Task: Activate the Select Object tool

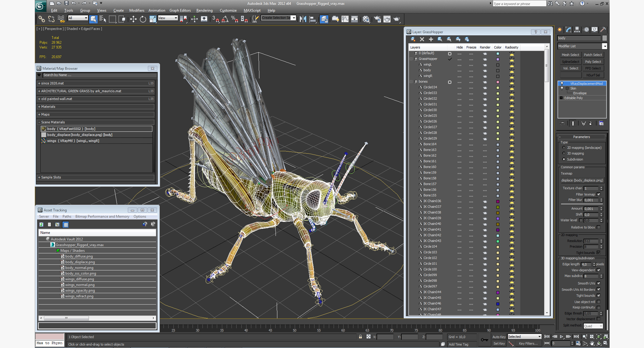Action: pos(93,19)
